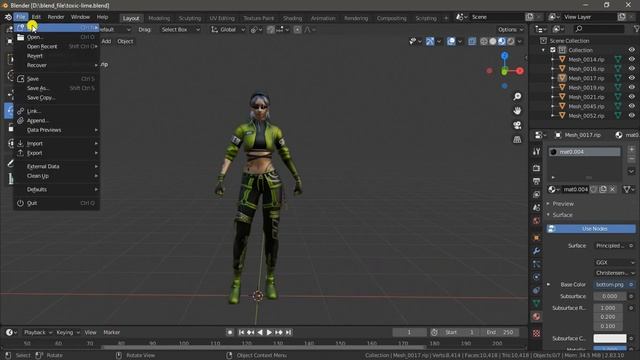640x360 pixels.
Task: Click the Blender logo menu icon
Action: tap(8, 17)
